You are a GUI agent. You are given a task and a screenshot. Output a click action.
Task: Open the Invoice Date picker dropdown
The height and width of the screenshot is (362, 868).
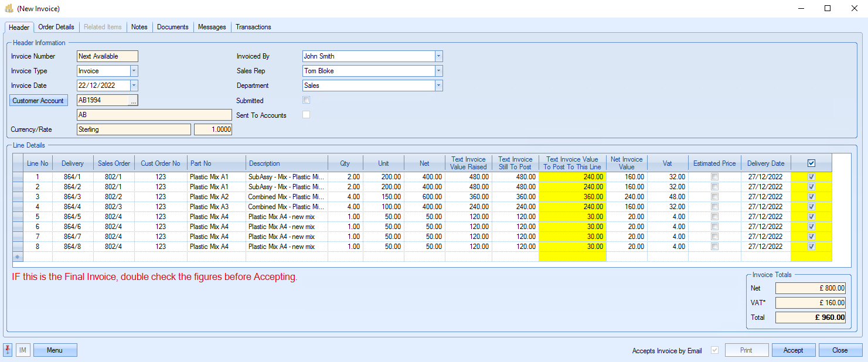tap(134, 86)
